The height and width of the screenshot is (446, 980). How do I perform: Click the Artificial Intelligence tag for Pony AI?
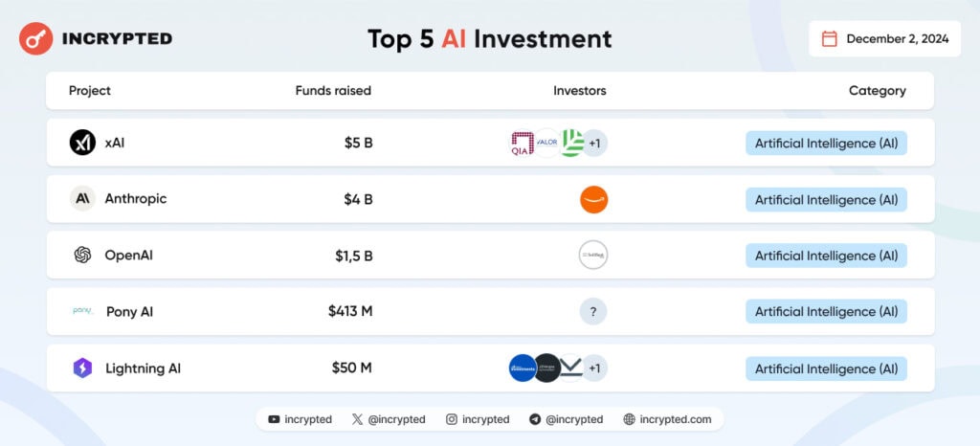(826, 311)
